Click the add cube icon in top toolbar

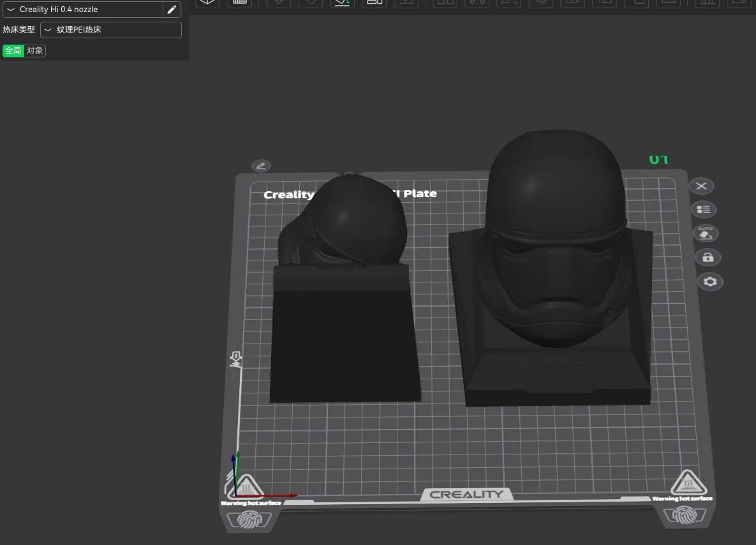coord(207,3)
